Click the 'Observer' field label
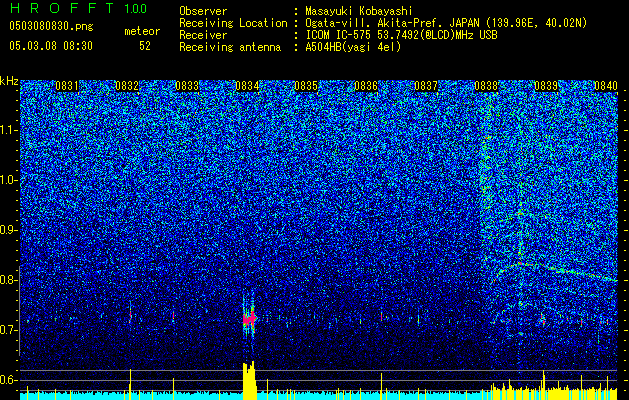 point(203,11)
